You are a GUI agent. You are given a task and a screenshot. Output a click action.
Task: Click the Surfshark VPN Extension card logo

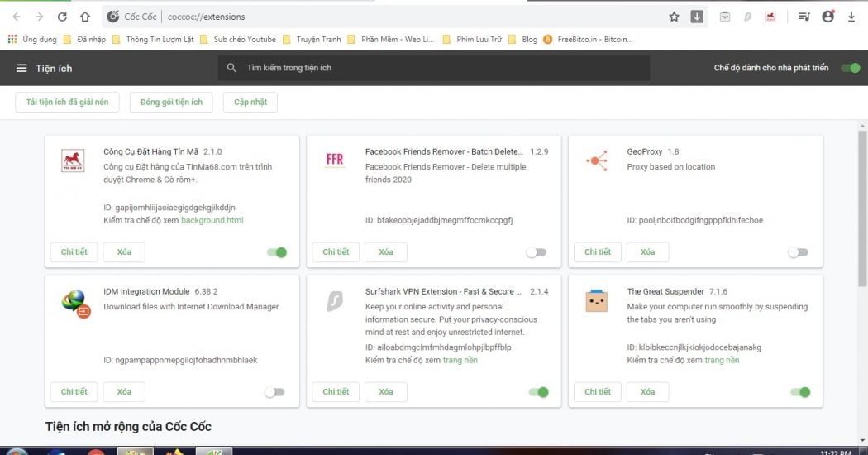pyautogui.click(x=334, y=301)
